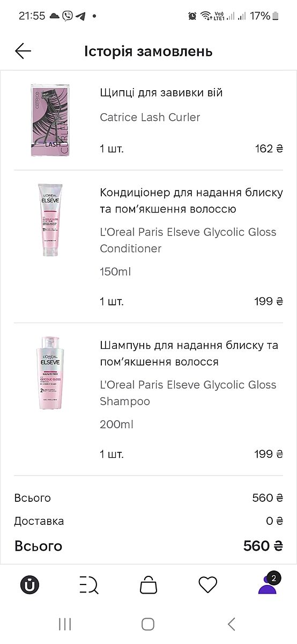Open the home tab with U logo
The height and width of the screenshot is (644, 297).
(30, 584)
